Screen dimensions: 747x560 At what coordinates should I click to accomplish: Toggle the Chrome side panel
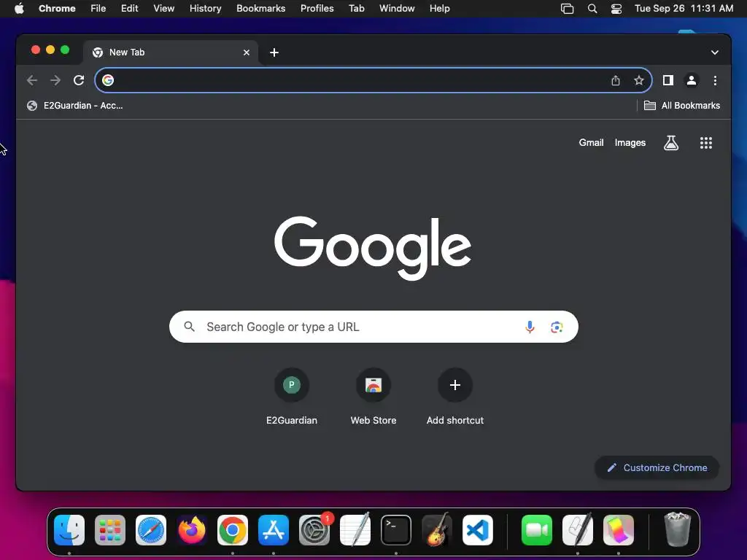click(668, 80)
